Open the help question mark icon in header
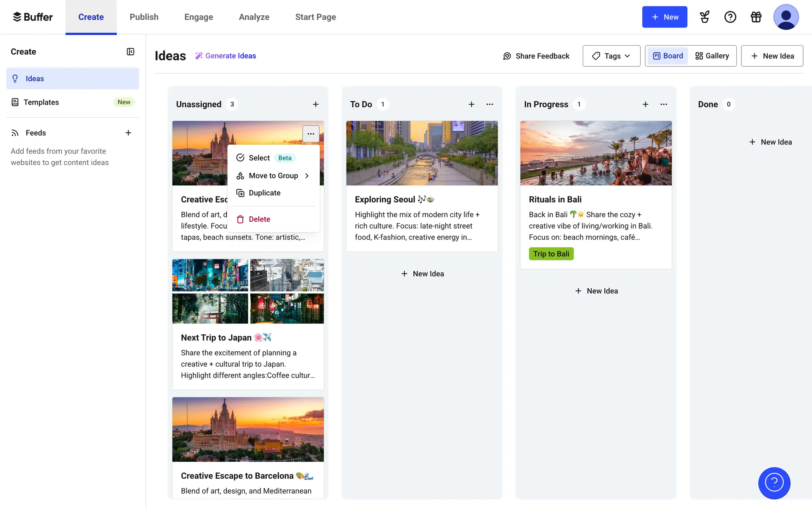Screen dimensions: 812x508 coord(730,17)
